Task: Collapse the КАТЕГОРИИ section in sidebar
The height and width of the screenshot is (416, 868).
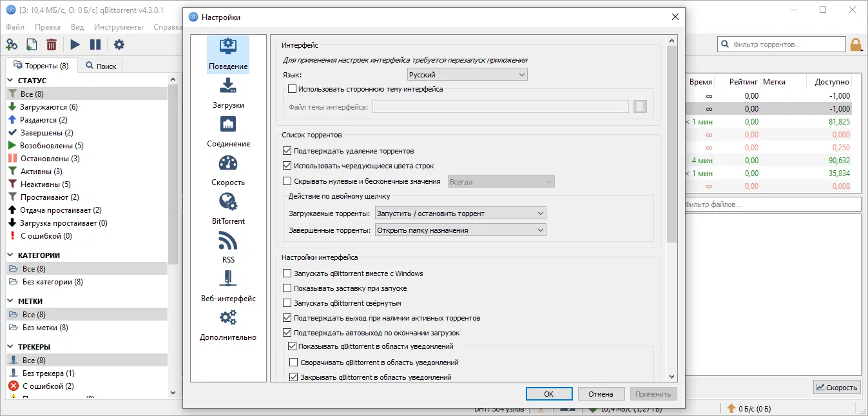Action: (11, 255)
